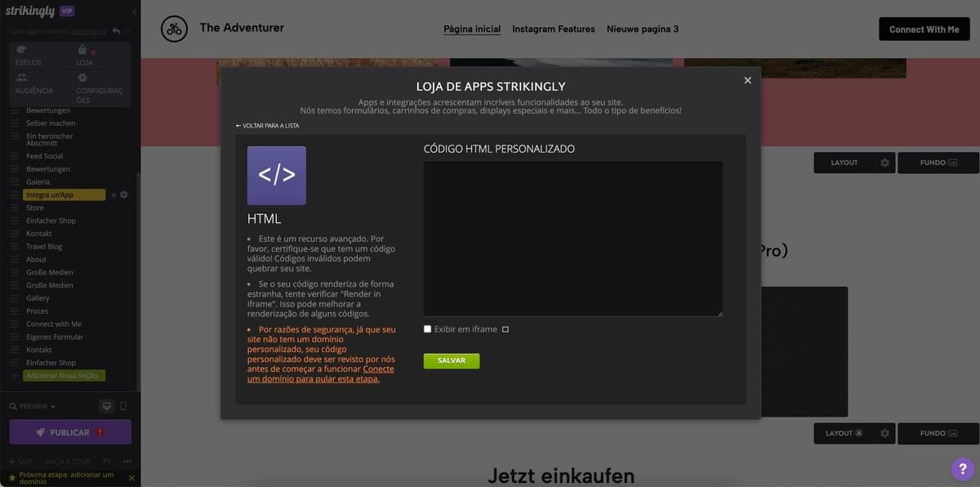The image size is (980, 487).
Task: Open settings gear for Integra un'App section
Action: (x=124, y=195)
